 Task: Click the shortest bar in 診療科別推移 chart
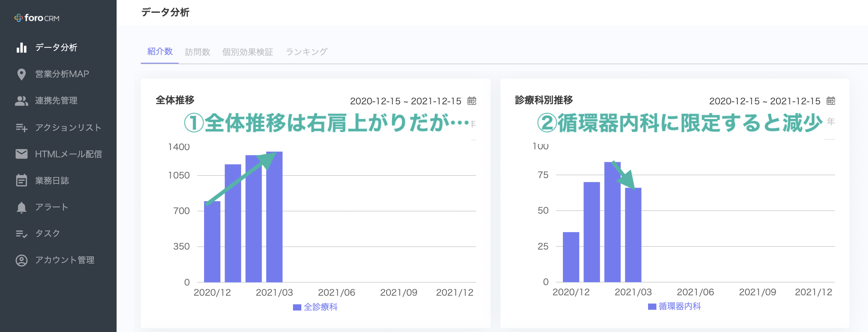point(571,257)
